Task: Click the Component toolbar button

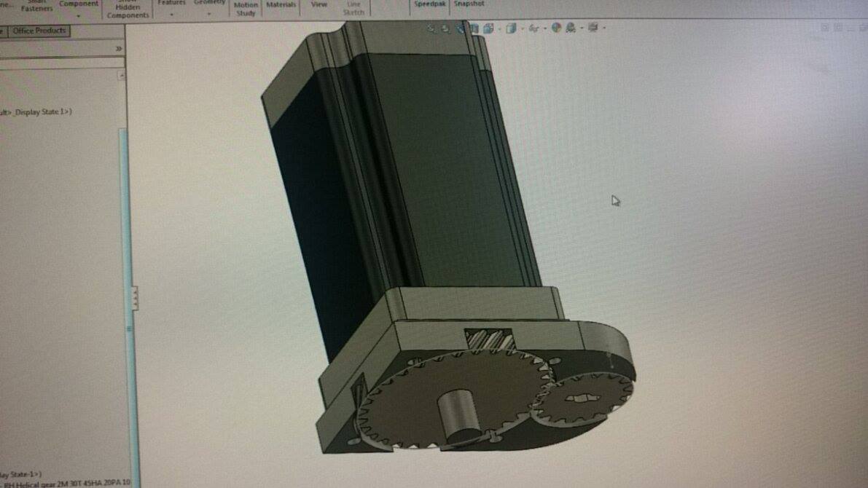Action: tap(79, 4)
